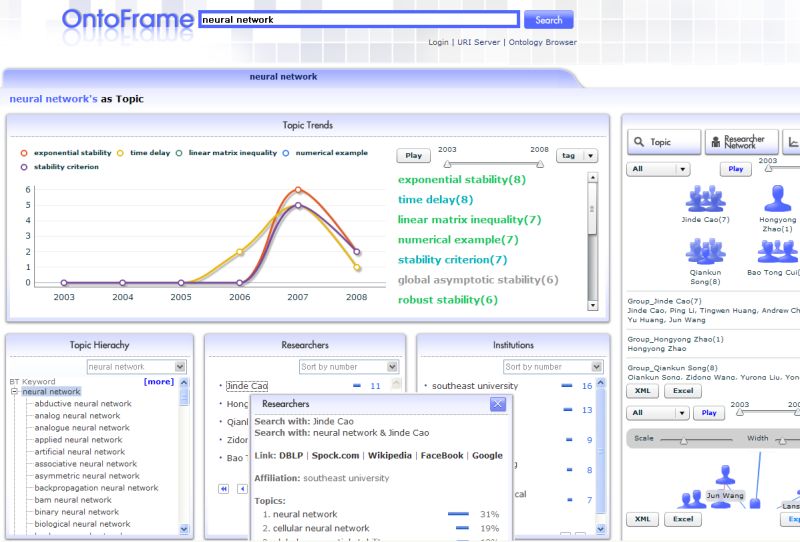The image size is (800, 542).
Task: Select the Qiankun Song group icon
Action: [x=705, y=250]
